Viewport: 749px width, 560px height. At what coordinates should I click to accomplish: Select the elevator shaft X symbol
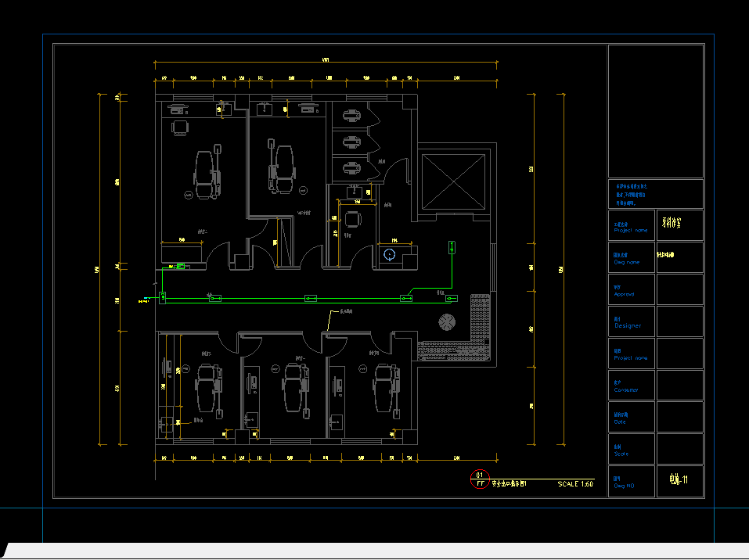453,181
